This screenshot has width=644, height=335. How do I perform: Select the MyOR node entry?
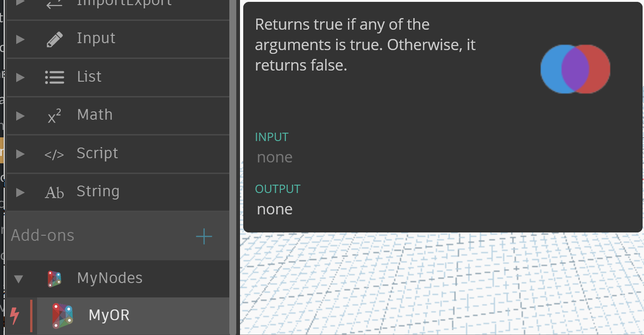coord(108,315)
